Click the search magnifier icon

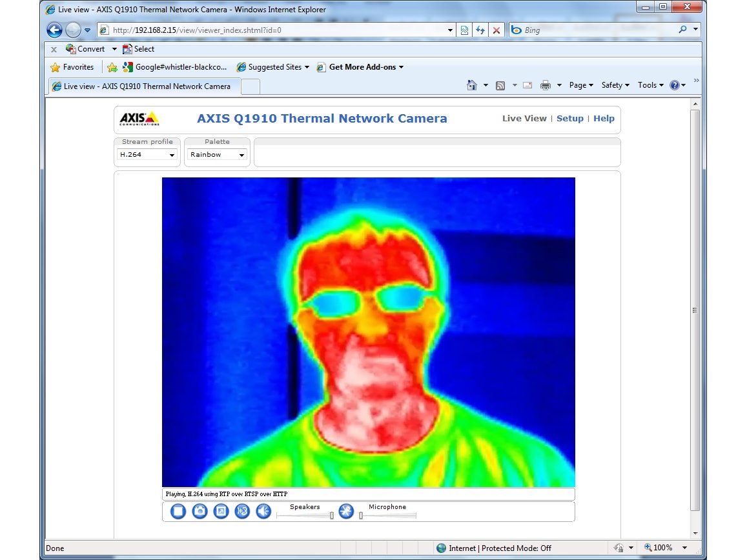pyautogui.click(x=682, y=30)
